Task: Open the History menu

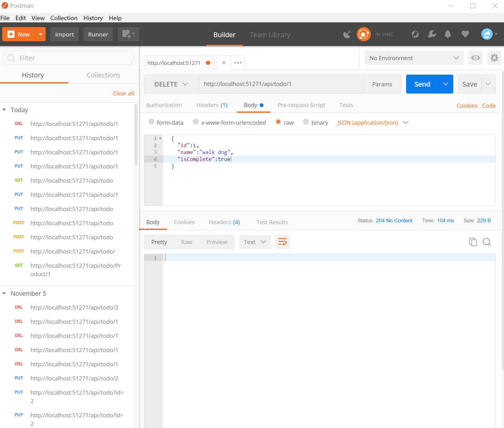Action: (x=93, y=18)
